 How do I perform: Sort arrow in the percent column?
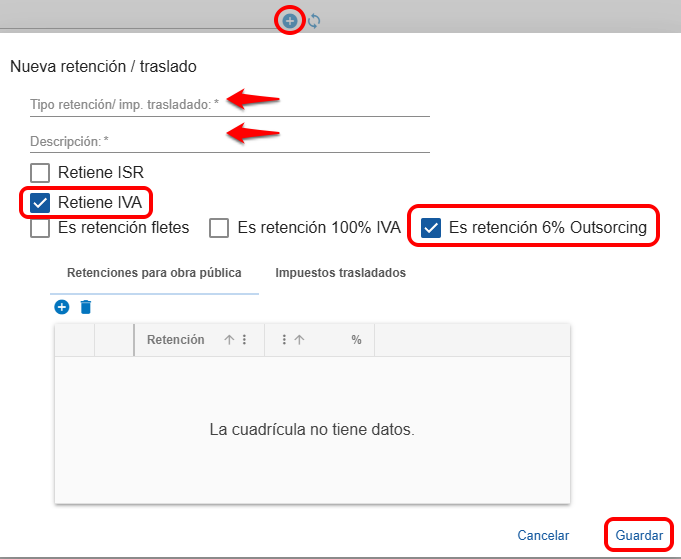click(x=299, y=340)
